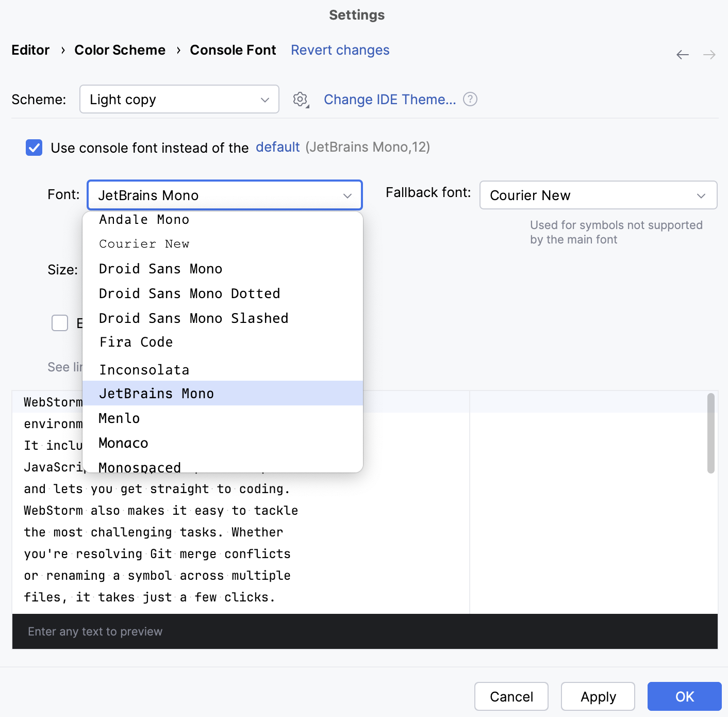Click the Revert changes link
Screen dimensions: 728x717
pos(340,50)
